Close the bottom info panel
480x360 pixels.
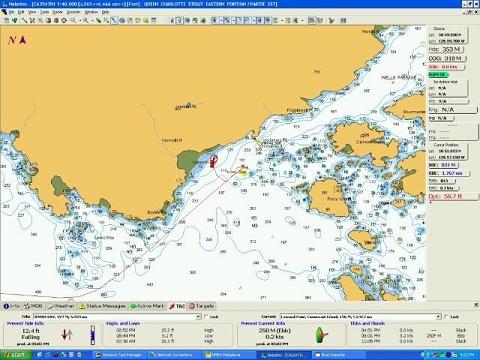476,305
